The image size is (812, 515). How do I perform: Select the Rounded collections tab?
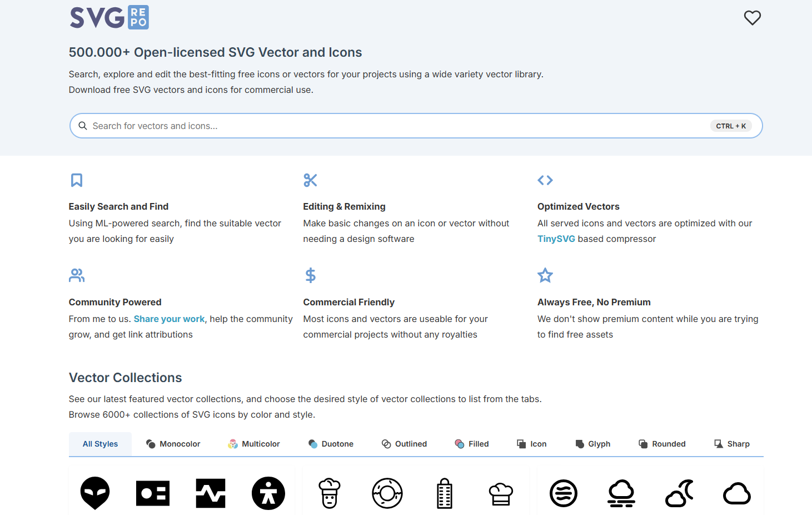662,444
